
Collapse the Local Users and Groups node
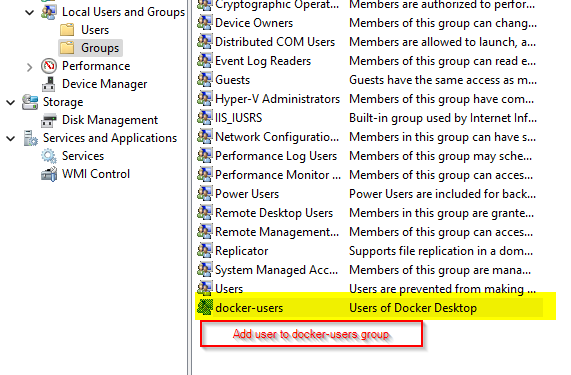coord(29,13)
